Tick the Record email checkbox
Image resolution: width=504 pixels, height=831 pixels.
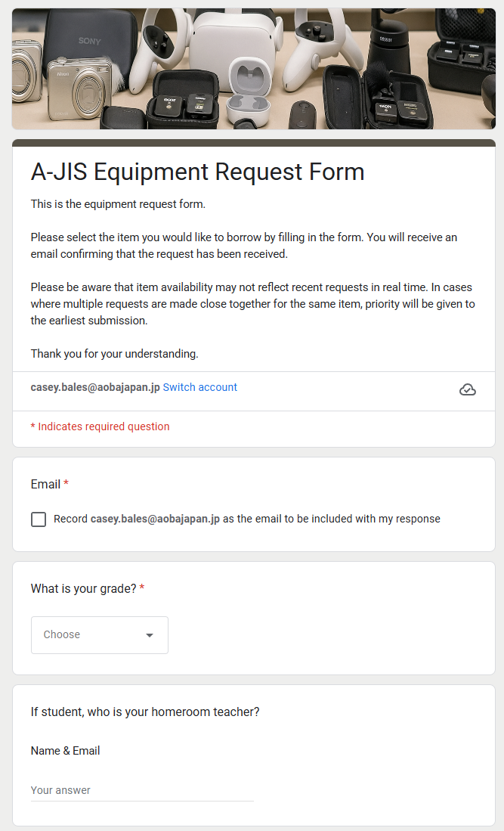coord(39,519)
